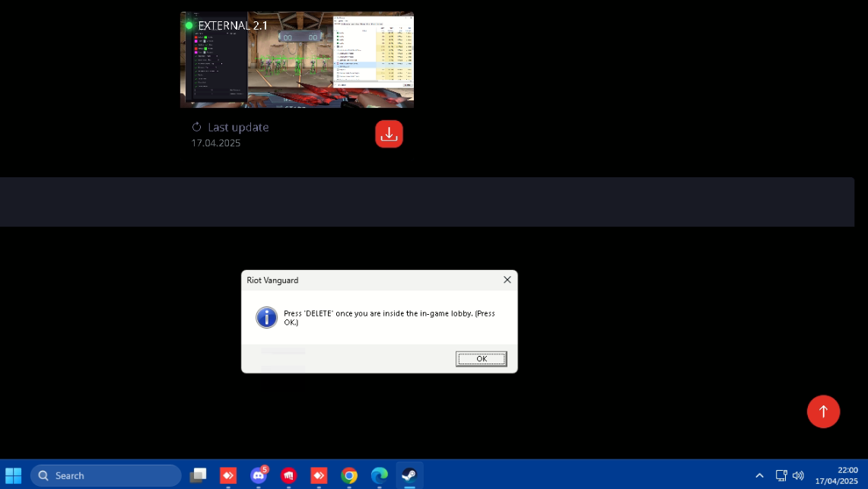Close the Riot Vanguard dialog with X
This screenshot has width=868, height=489.
click(x=507, y=280)
